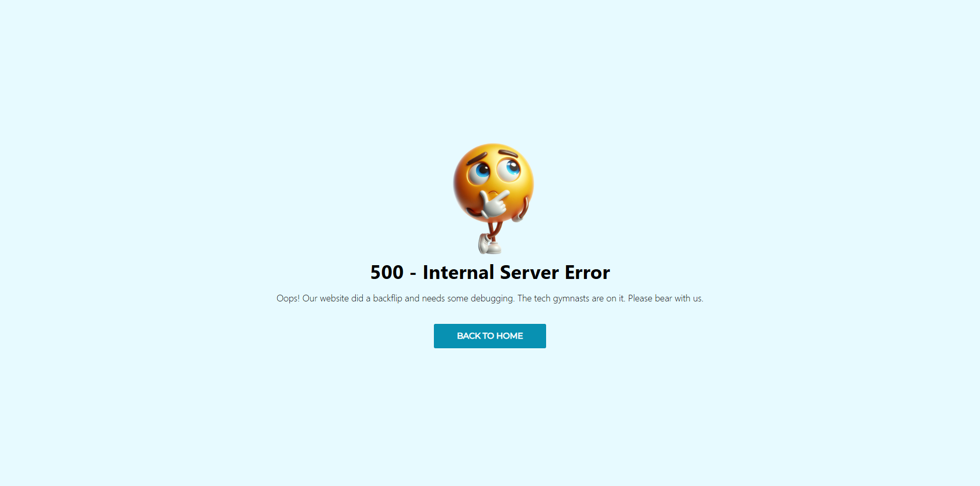Click the word 'Server' in the heading

tap(529, 272)
